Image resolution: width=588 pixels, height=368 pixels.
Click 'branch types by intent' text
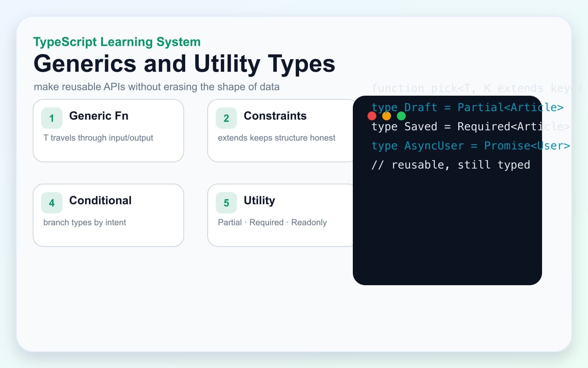click(85, 223)
